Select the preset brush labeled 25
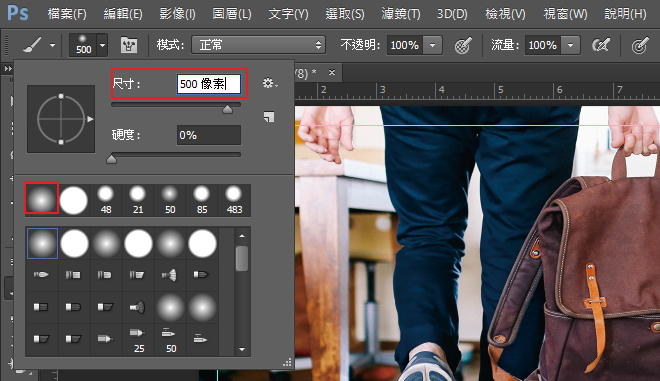The height and width of the screenshot is (381, 660). point(138,339)
